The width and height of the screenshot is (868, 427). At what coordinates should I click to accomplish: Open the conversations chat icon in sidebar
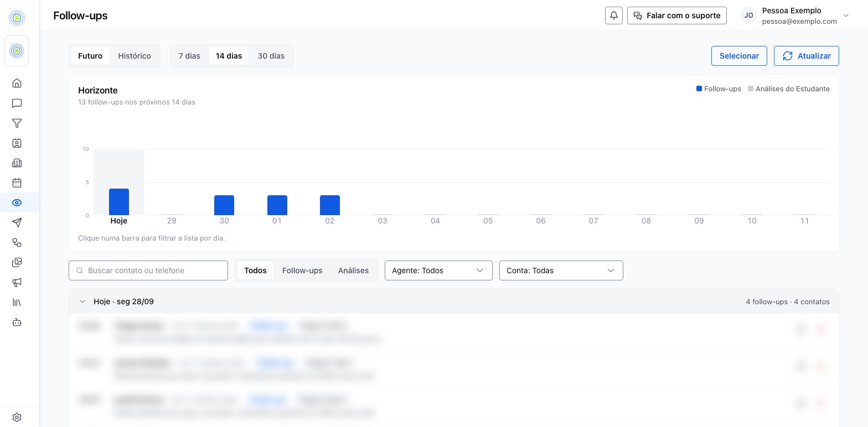(17, 103)
